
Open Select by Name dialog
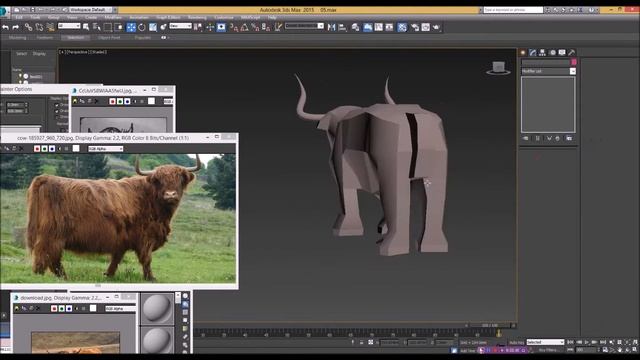point(97,27)
